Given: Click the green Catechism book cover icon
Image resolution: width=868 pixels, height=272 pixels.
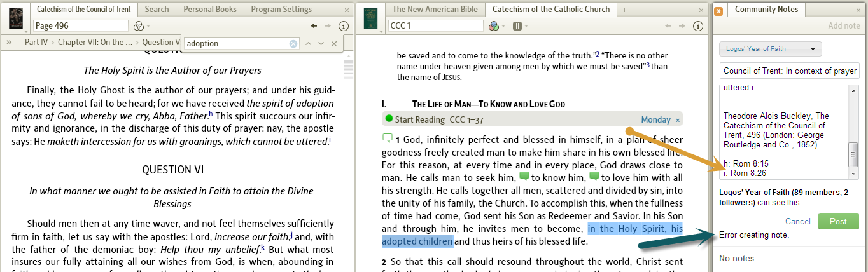Looking at the screenshot, I should click(x=370, y=19).
